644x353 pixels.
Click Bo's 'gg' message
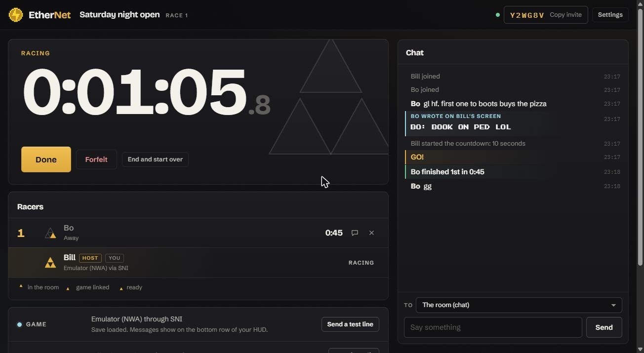pos(428,187)
